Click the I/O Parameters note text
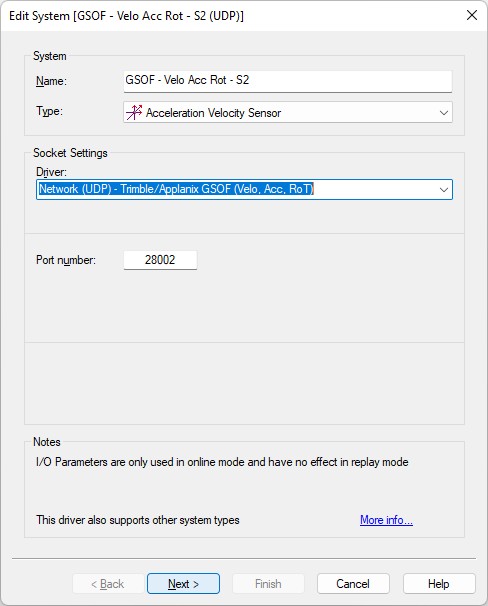 tap(222, 462)
